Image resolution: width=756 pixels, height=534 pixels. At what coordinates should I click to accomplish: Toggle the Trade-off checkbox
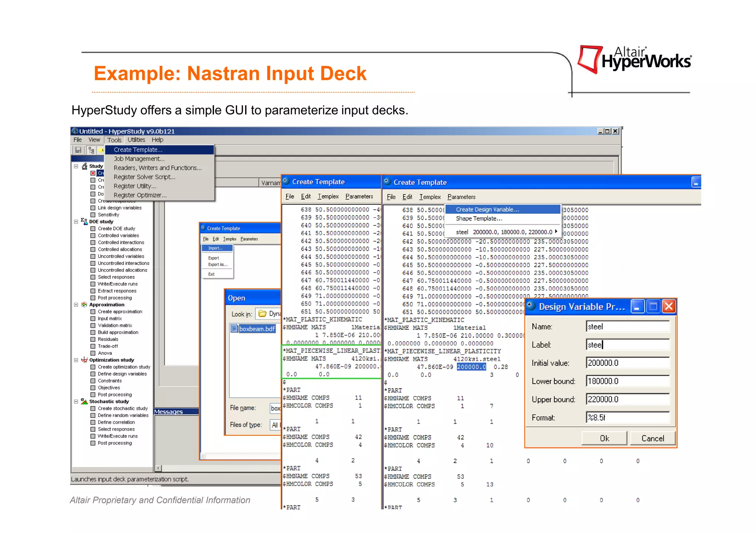(93, 346)
